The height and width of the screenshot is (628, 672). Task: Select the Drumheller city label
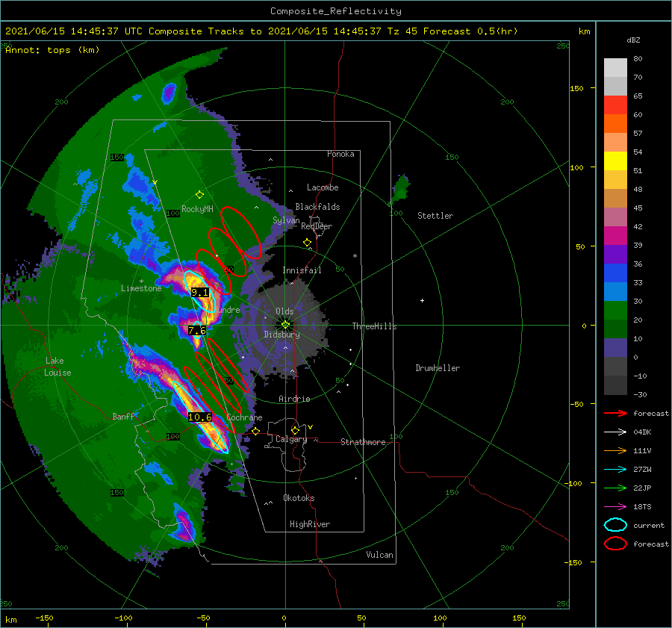(x=438, y=368)
